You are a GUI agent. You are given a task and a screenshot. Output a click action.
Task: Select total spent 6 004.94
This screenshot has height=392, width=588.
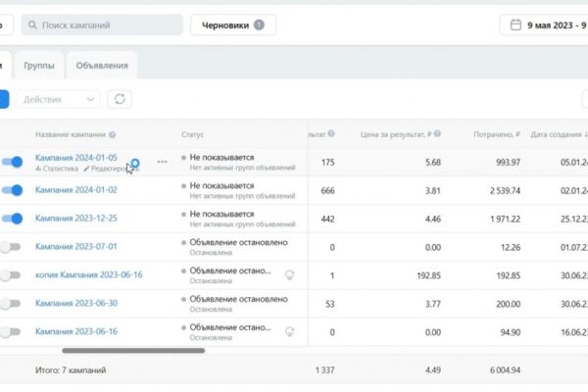point(505,370)
